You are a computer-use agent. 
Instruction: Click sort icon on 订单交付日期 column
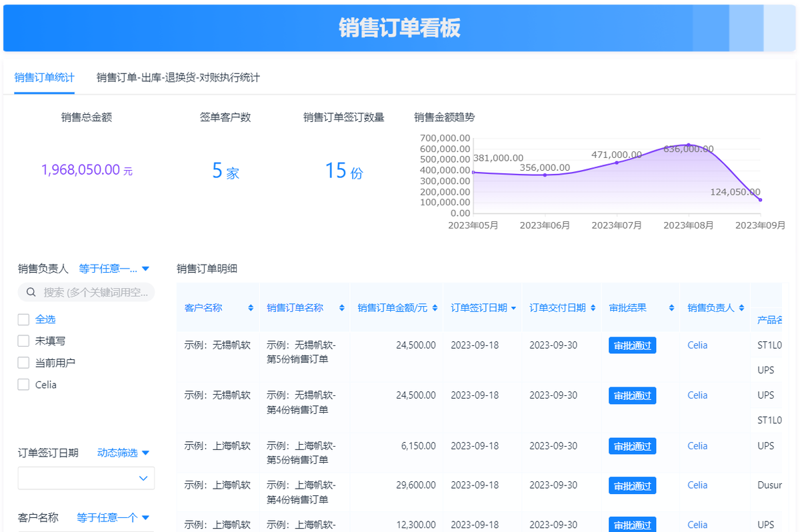pos(592,308)
